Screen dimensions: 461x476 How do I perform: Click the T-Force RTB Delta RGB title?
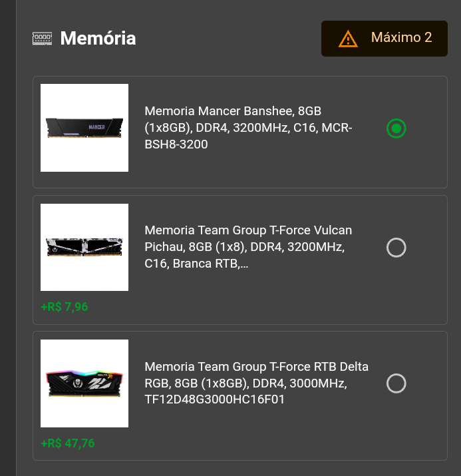point(257,383)
